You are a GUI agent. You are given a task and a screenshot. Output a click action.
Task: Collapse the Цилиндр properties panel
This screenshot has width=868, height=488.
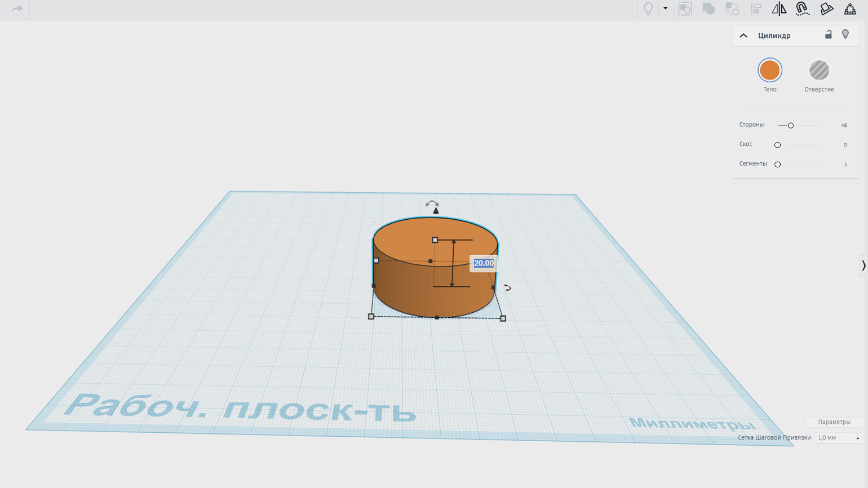743,36
